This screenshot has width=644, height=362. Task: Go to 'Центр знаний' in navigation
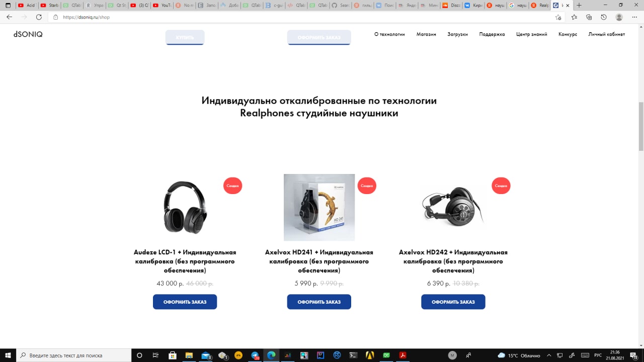click(532, 34)
